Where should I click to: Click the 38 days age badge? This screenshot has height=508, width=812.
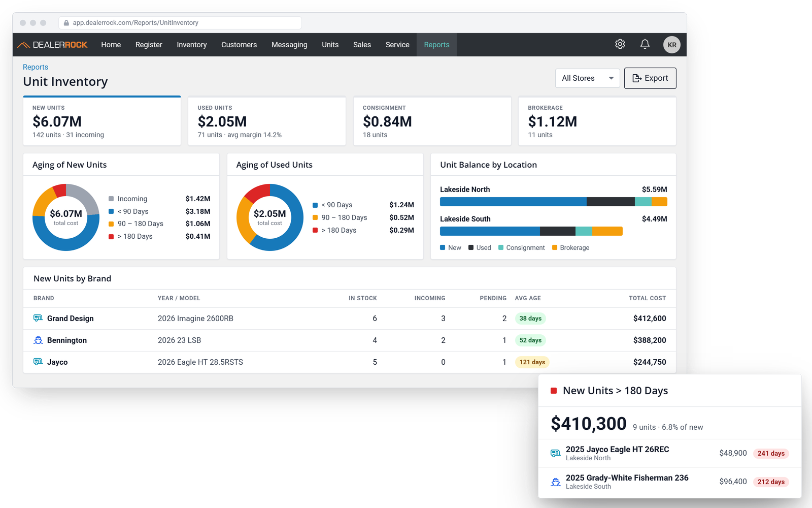pyautogui.click(x=530, y=319)
